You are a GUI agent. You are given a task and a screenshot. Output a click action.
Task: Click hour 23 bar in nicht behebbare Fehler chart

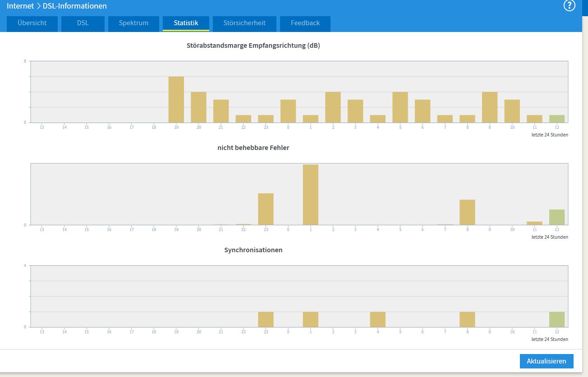(266, 209)
